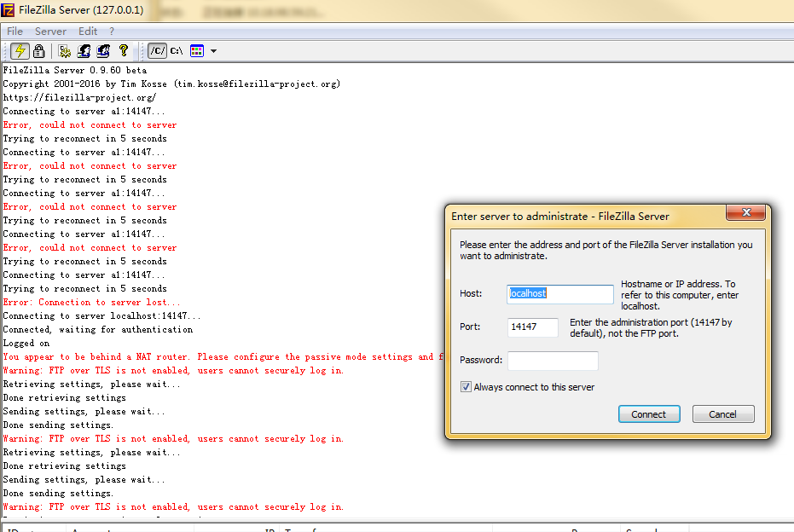Click the Host field containing localhost
The width and height of the screenshot is (794, 532).
[x=560, y=293]
